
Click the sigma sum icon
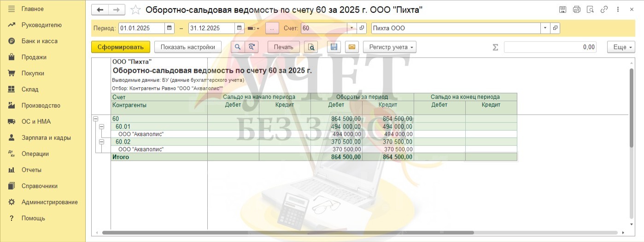pos(496,47)
